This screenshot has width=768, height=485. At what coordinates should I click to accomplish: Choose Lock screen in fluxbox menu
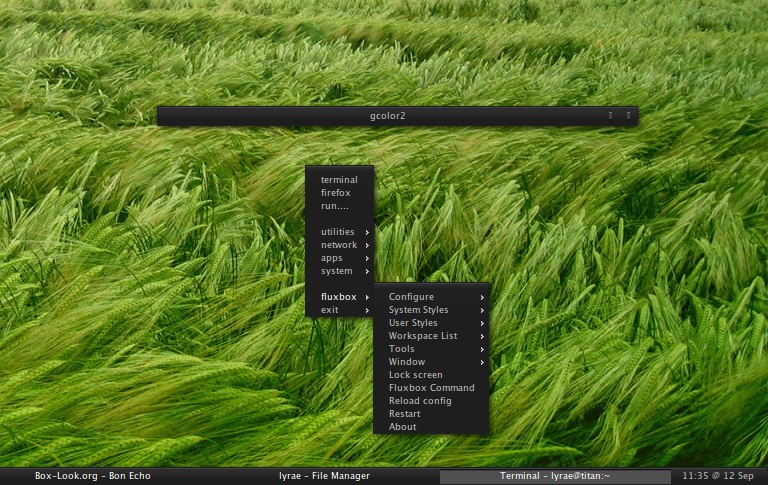pyautogui.click(x=432, y=375)
